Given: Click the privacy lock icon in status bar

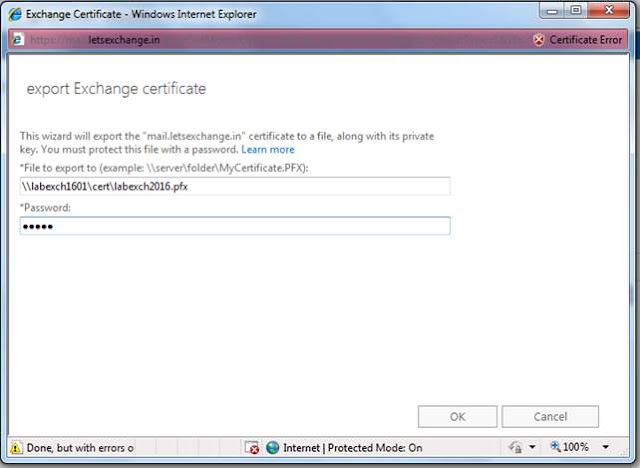Looking at the screenshot, I should pos(516,448).
